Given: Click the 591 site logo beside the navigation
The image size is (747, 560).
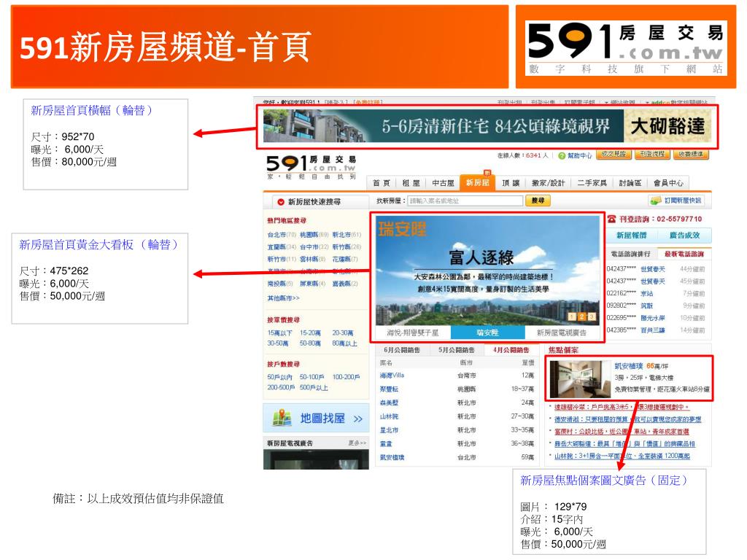Looking at the screenshot, I should 311,166.
